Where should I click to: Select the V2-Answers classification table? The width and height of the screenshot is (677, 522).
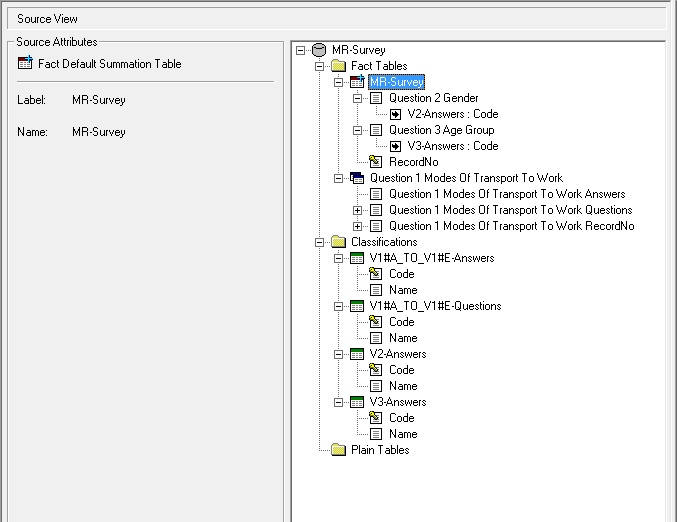[x=397, y=354]
